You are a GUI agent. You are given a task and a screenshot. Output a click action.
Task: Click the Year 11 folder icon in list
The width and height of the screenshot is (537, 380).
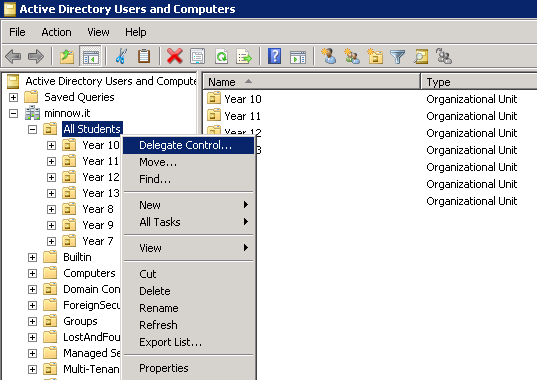pyautogui.click(x=214, y=115)
